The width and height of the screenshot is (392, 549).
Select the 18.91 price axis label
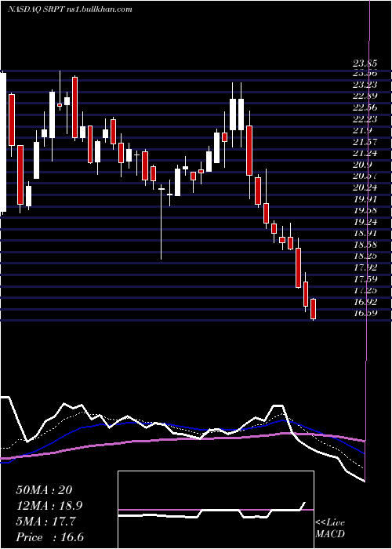click(365, 233)
